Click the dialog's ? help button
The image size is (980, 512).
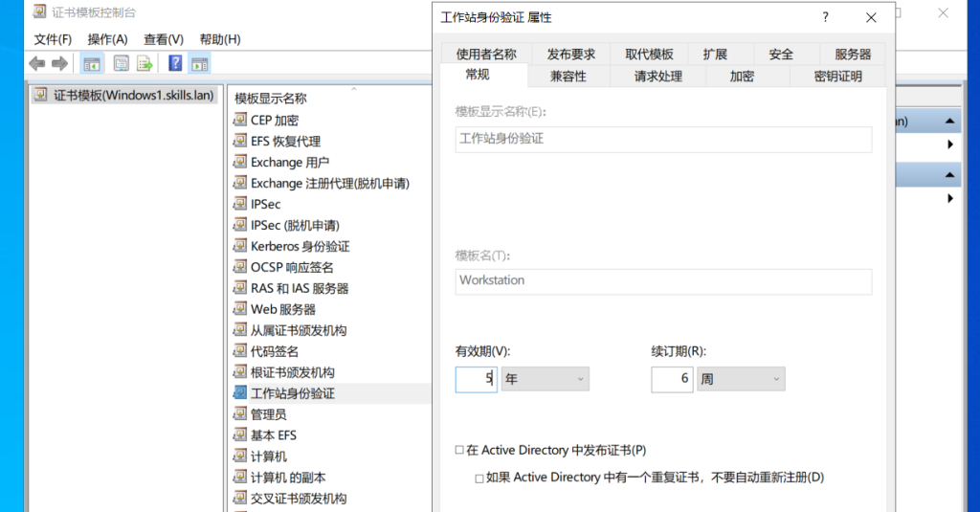(x=825, y=17)
